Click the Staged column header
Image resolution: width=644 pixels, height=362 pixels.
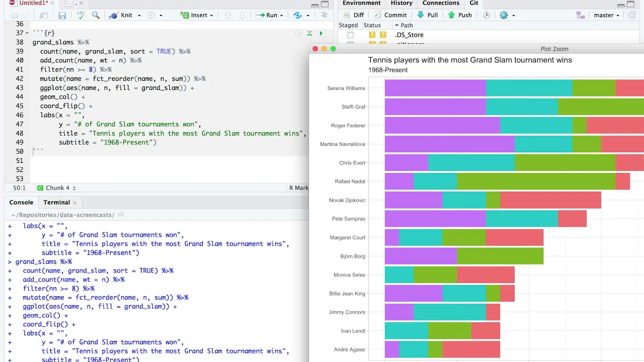click(348, 25)
